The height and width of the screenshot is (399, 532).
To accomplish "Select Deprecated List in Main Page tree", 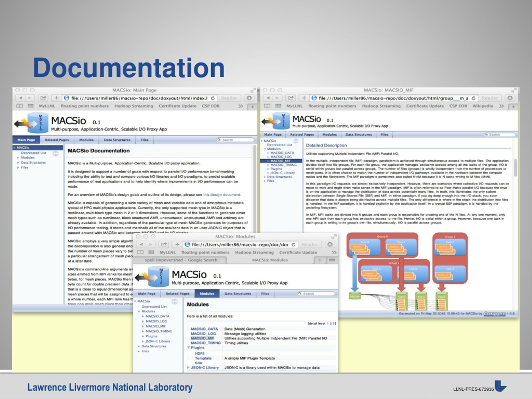I will [33, 153].
